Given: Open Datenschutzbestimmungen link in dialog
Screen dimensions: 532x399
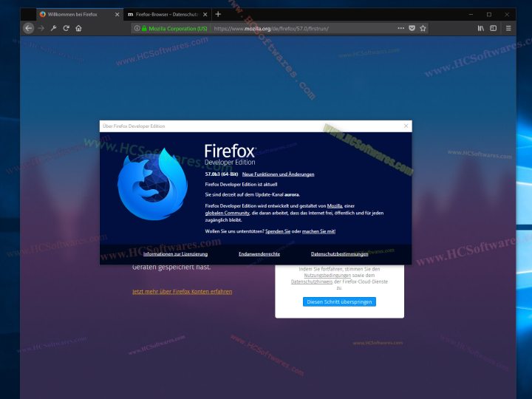Looking at the screenshot, I should pyautogui.click(x=339, y=253).
